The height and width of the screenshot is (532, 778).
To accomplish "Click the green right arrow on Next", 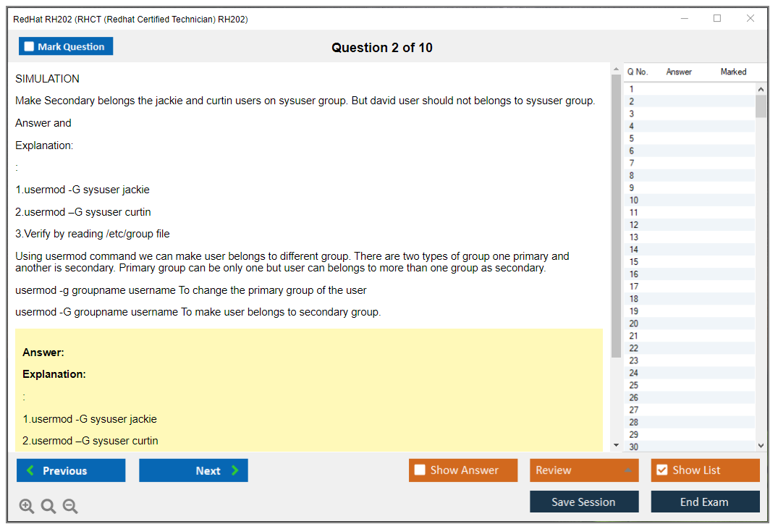I will [234, 470].
